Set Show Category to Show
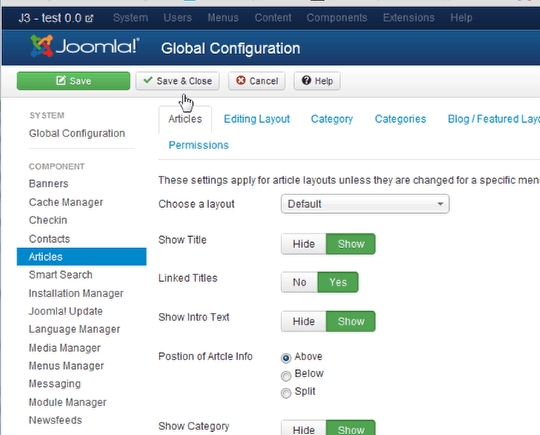The height and width of the screenshot is (435, 540). [351, 428]
